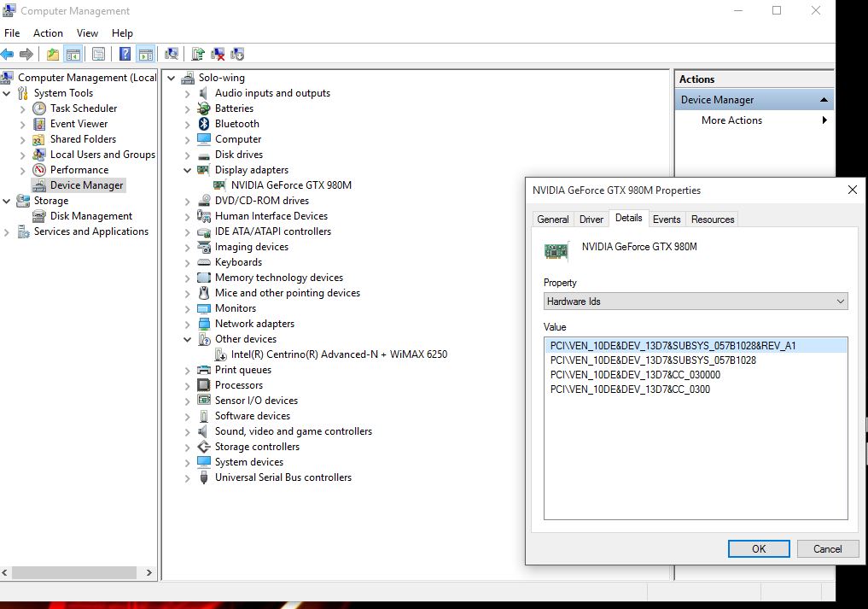Collapse the Display adapters node
The height and width of the screenshot is (609, 868).
click(x=187, y=170)
